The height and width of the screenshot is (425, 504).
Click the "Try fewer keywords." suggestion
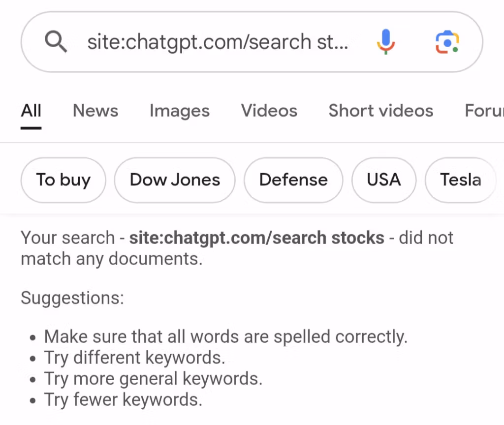pos(123,399)
